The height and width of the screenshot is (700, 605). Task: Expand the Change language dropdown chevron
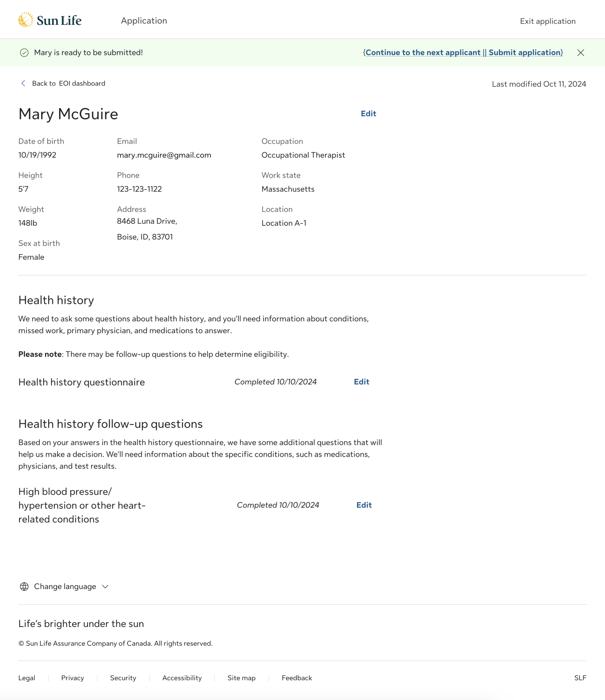(x=105, y=587)
